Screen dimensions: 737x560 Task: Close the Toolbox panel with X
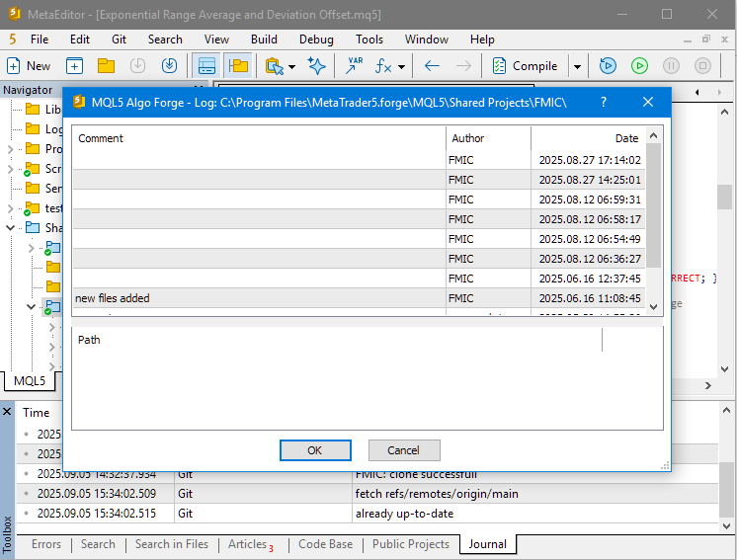(7, 412)
